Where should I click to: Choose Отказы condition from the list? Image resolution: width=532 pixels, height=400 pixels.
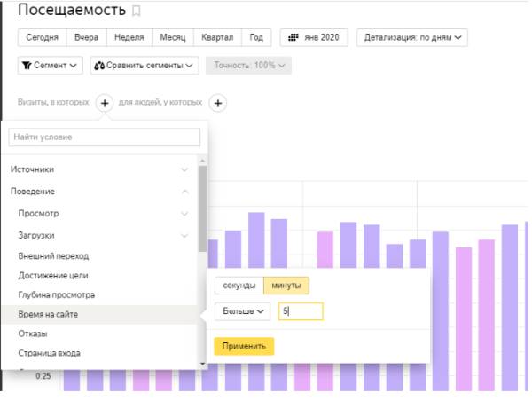point(34,333)
